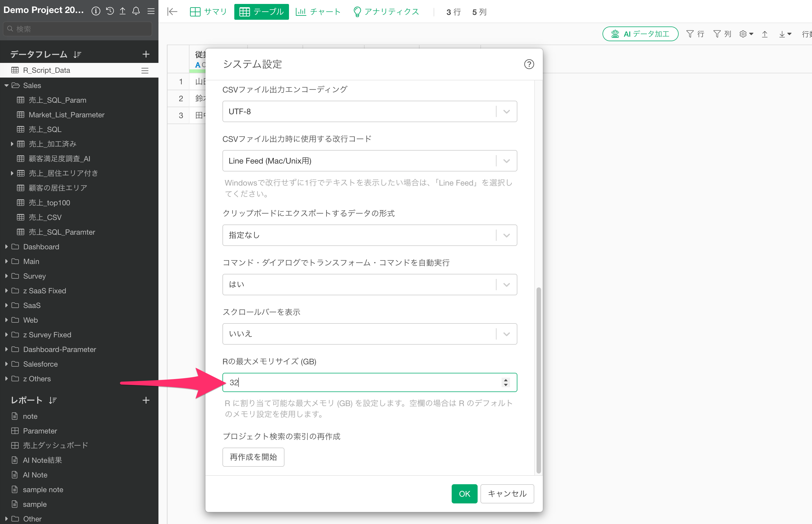This screenshot has height=524, width=812.
Task: Expand the z Others folder
Action: [6, 379]
